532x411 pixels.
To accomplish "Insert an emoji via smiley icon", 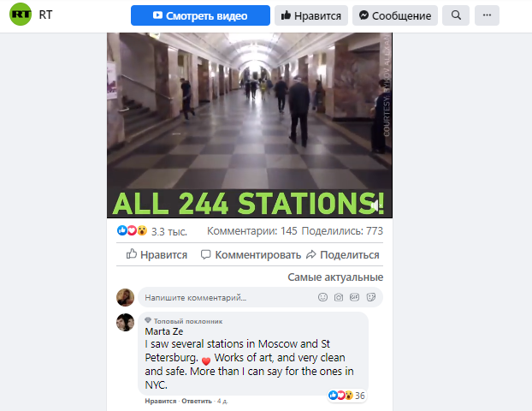I will [x=322, y=298].
